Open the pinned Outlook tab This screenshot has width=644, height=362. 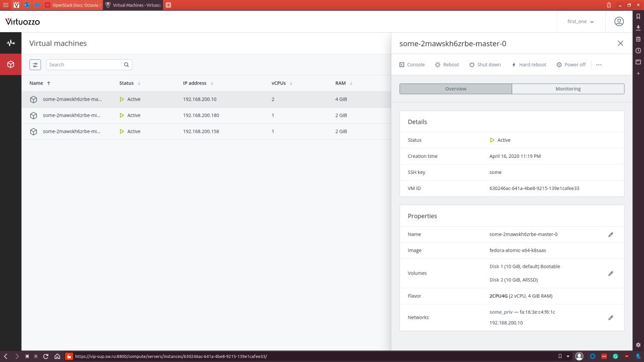coord(27,5)
